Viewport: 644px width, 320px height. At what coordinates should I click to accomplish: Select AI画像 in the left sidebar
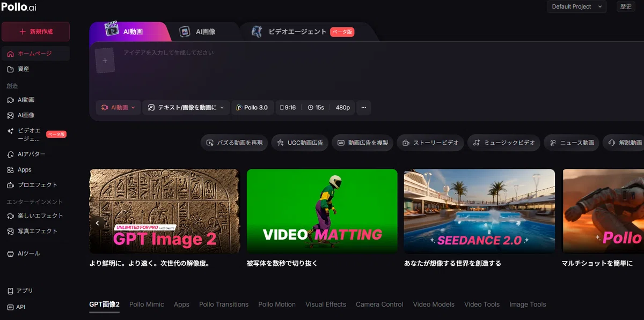click(35, 115)
